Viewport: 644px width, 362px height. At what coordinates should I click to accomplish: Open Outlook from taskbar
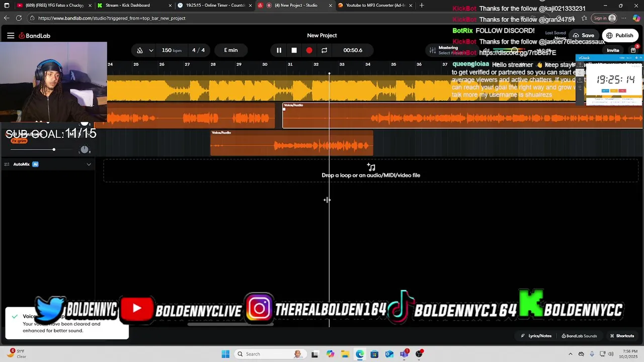(x=389, y=354)
